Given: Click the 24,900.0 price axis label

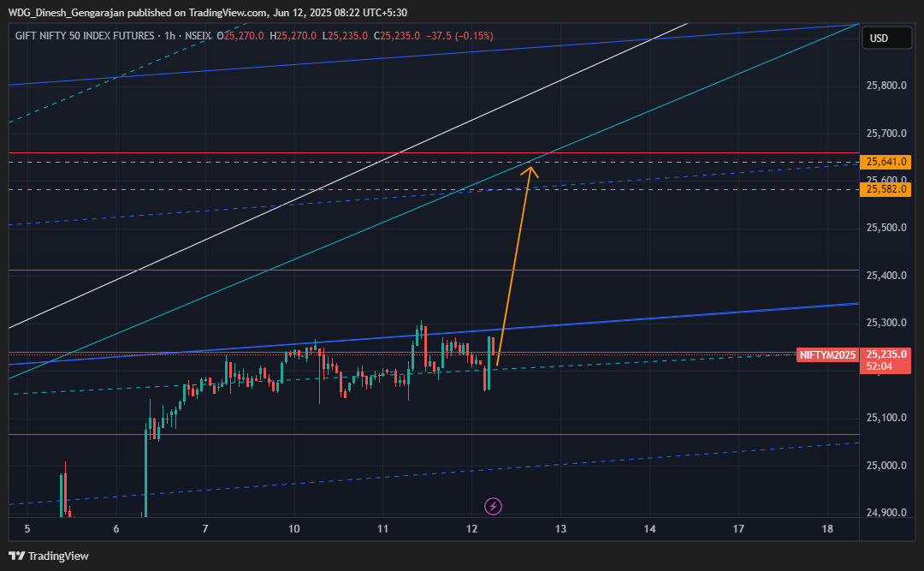Looking at the screenshot, I should pyautogui.click(x=886, y=513).
